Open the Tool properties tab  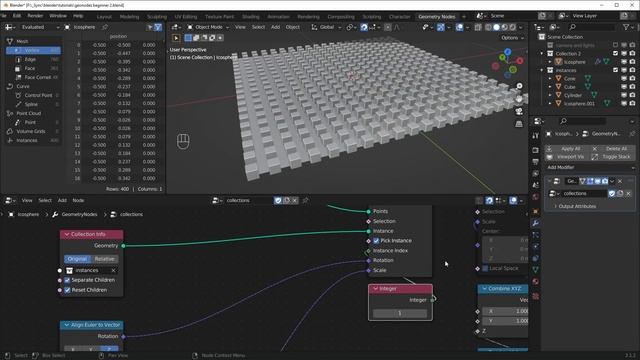[536, 136]
